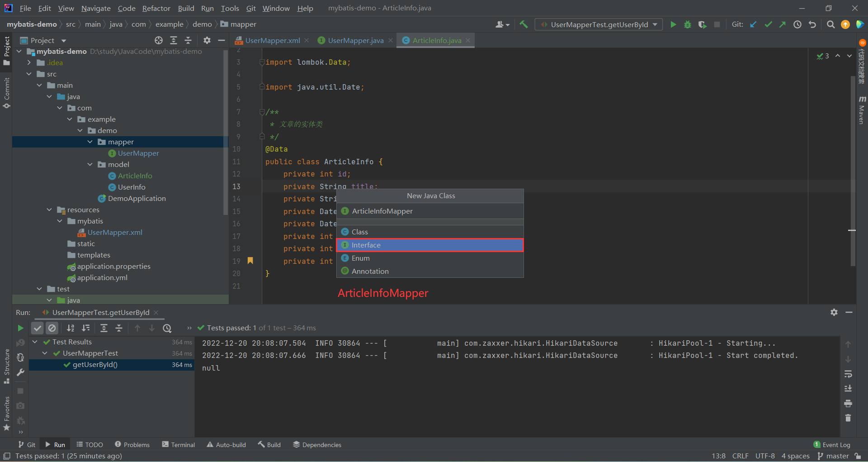Rerun tests in Run panel
868x462 pixels.
coord(20,328)
